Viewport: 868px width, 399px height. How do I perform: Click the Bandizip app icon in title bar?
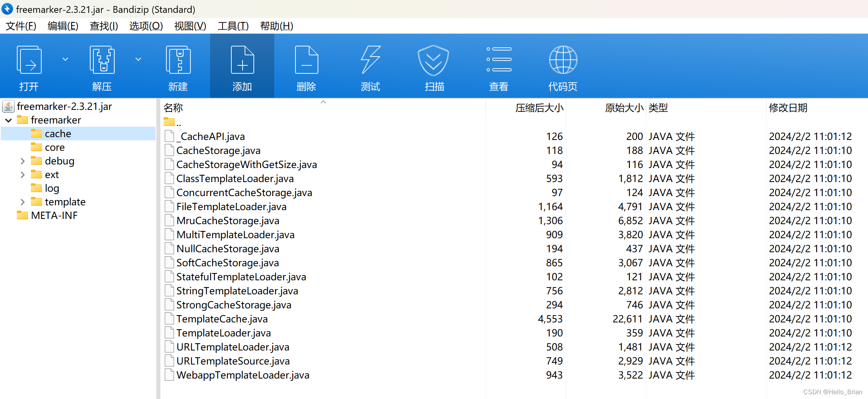point(7,9)
